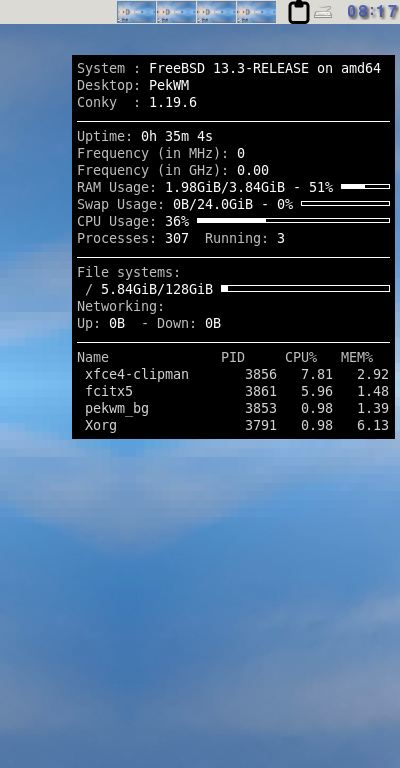
Task: Click the root filesystem usage bar
Action: pos(306,288)
